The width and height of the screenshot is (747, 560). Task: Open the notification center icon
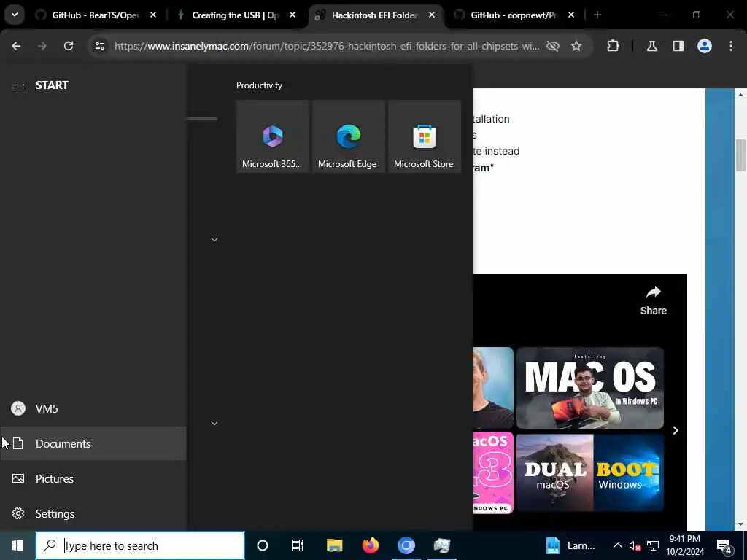(x=724, y=545)
